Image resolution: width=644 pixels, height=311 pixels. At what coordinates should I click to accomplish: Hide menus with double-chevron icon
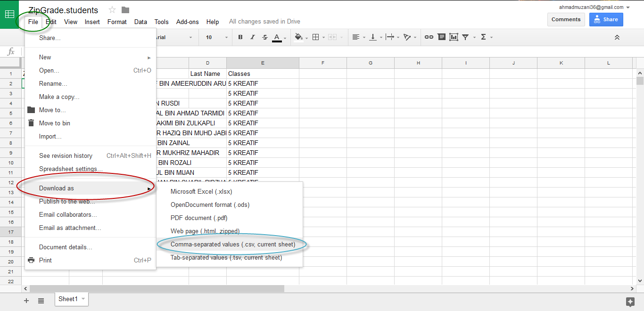(x=617, y=37)
